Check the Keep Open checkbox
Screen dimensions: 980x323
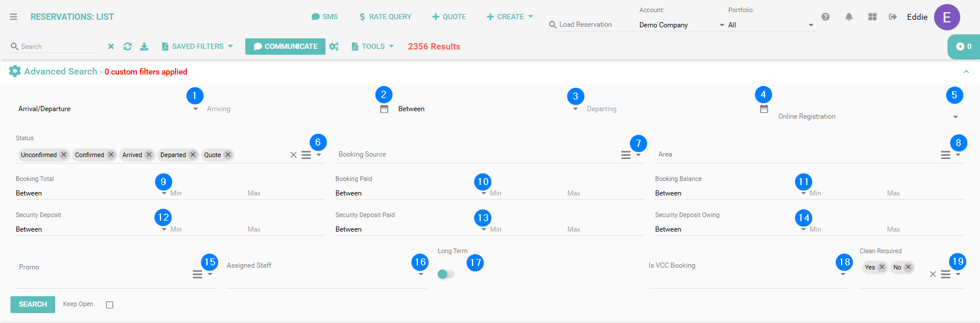pyautogui.click(x=110, y=305)
